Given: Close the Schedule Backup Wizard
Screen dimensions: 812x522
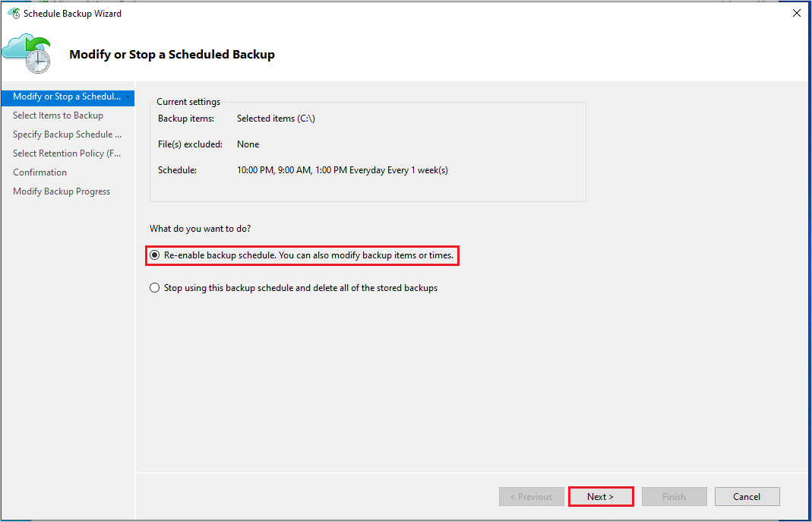Looking at the screenshot, I should pos(796,12).
